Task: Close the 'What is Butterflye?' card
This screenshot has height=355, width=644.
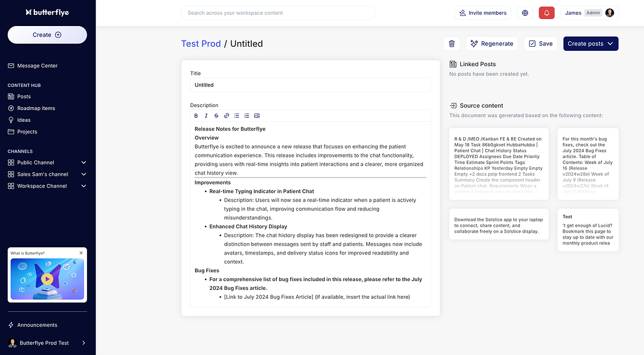Action: click(x=81, y=253)
